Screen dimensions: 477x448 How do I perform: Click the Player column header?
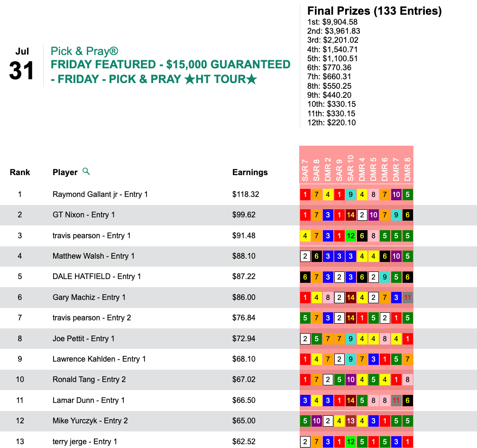click(65, 172)
